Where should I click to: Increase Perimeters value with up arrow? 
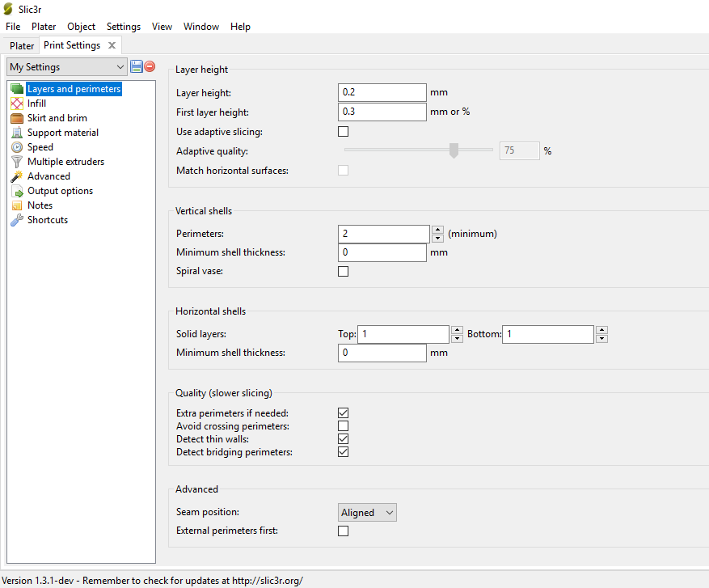pos(437,230)
